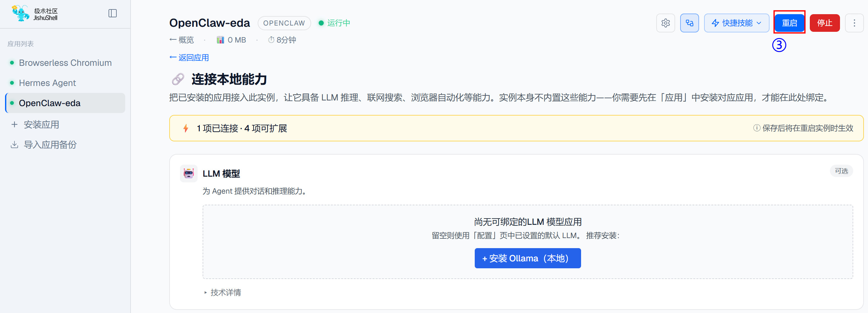Click 安装 Ollama（本地）button
The height and width of the screenshot is (313, 868).
tap(527, 258)
